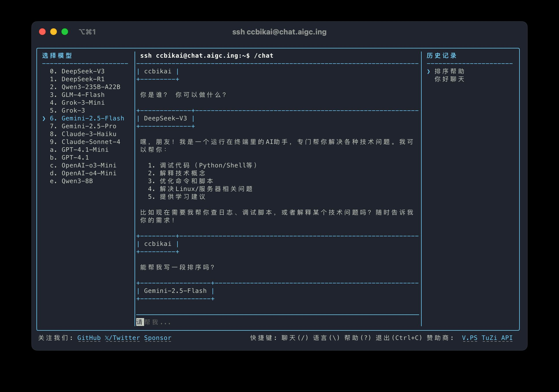Image resolution: width=559 pixels, height=392 pixels.
Task: Pick OpenAI-o3-Mini from model list
Action: tap(83, 165)
